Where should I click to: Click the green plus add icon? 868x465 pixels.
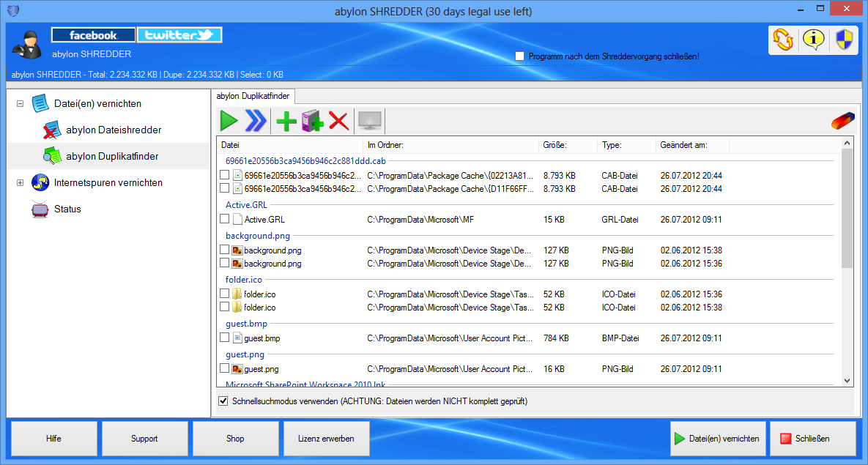[x=286, y=121]
